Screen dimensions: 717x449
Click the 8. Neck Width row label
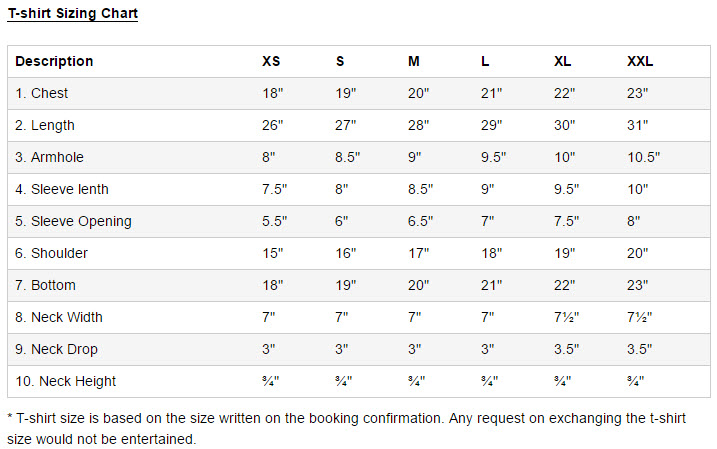pyautogui.click(x=59, y=317)
